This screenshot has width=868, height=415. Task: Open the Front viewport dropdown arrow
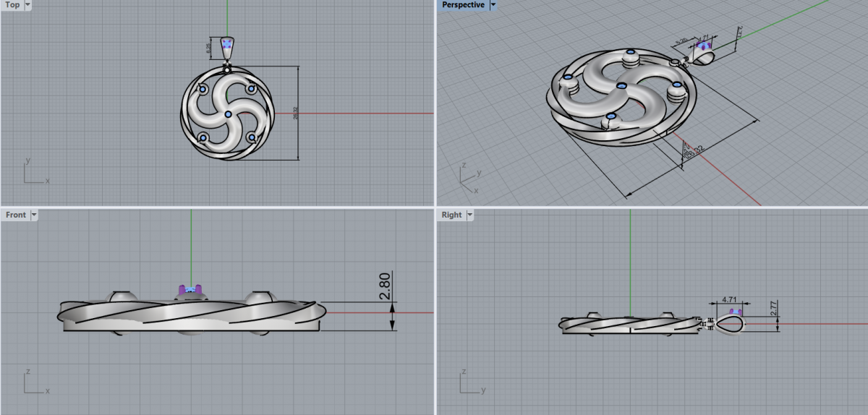click(34, 215)
